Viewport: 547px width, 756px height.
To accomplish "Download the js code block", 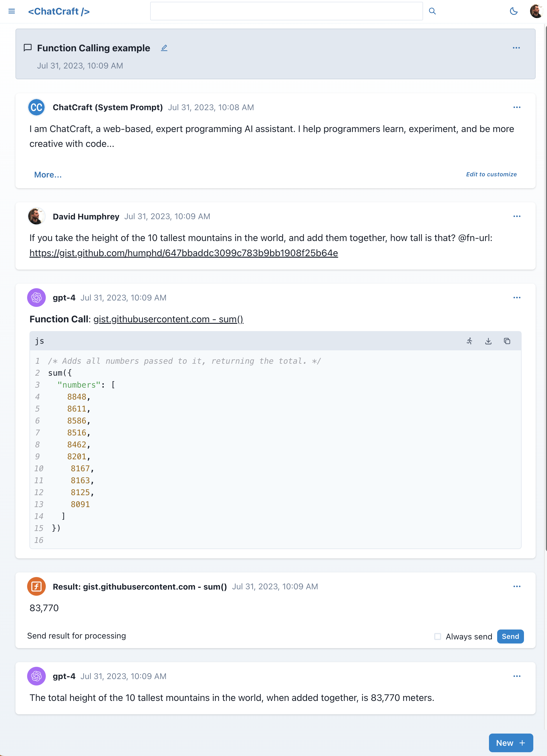I will (488, 341).
